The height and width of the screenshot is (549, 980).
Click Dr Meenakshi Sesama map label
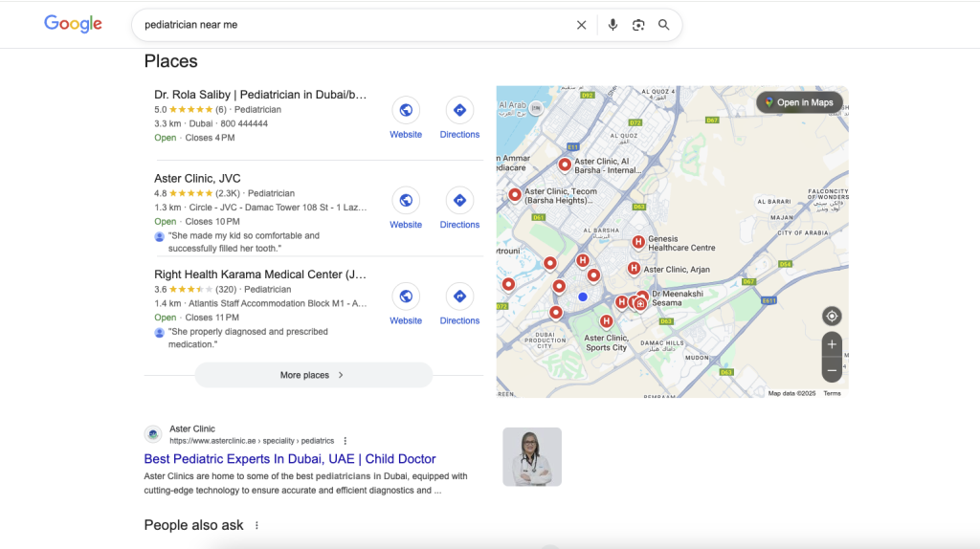pyautogui.click(x=678, y=297)
